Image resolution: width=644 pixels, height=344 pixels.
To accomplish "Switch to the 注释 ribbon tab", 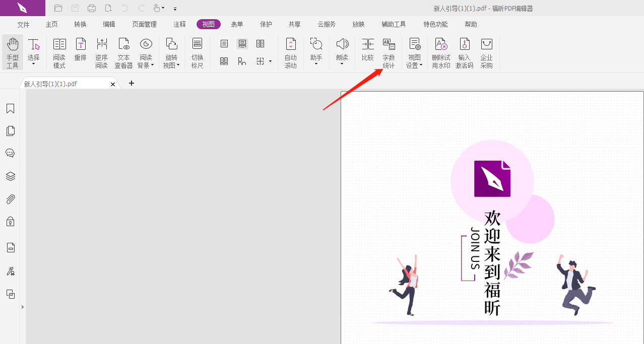I will (x=179, y=24).
